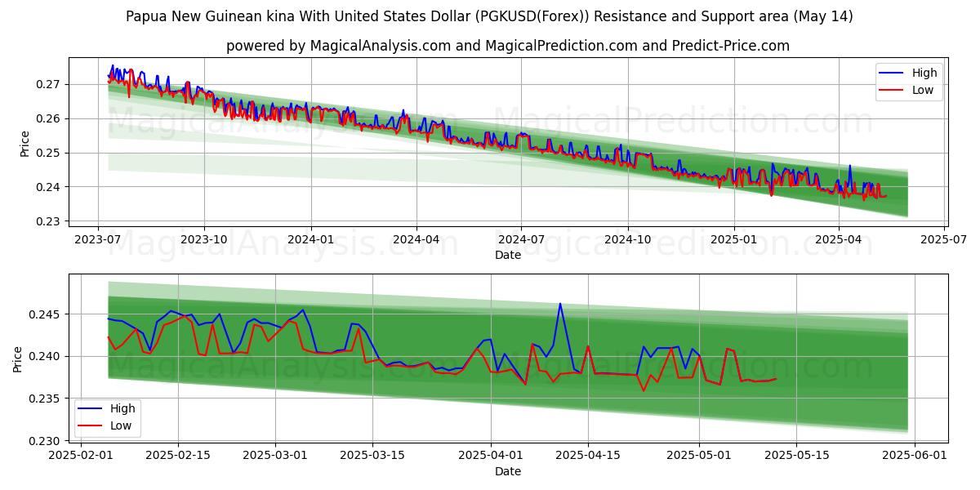Screen dimensions: 980x490
Task: Click the '2025-04' x-axis tick label
Action: [x=839, y=239]
